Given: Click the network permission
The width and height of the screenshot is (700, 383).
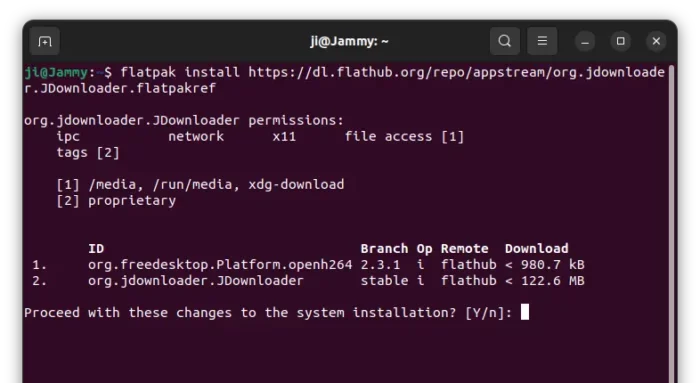Looking at the screenshot, I should [x=196, y=137].
